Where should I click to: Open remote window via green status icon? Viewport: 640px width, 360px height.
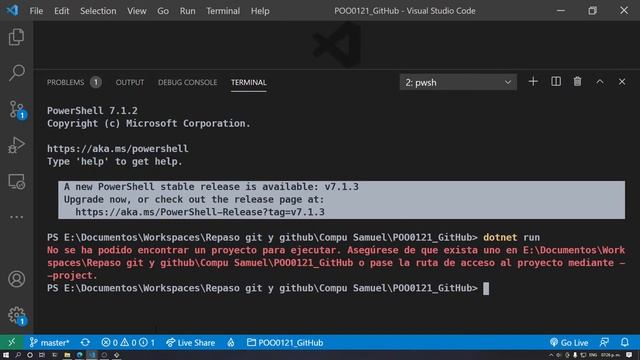(x=12, y=342)
